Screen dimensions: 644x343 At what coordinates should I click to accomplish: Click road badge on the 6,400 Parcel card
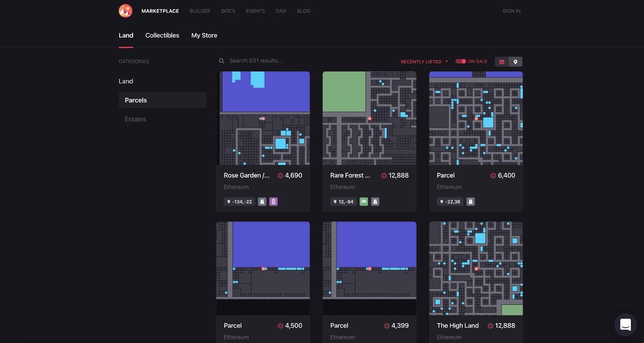[471, 202]
